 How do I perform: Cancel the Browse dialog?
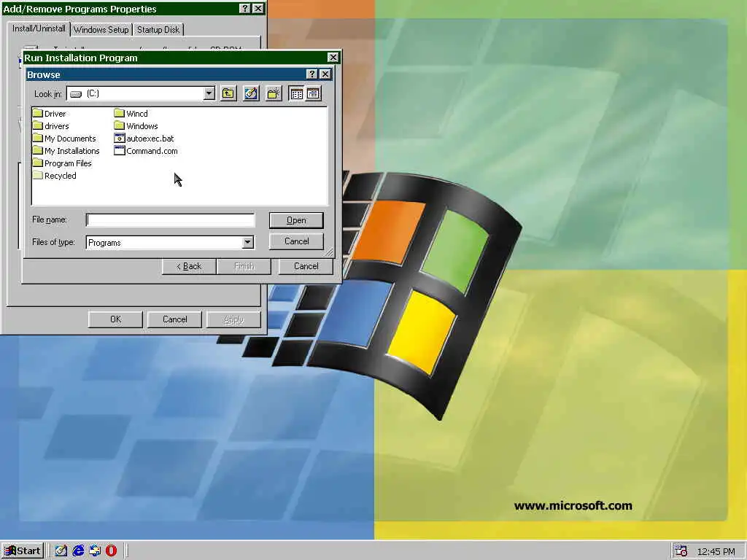(x=296, y=241)
